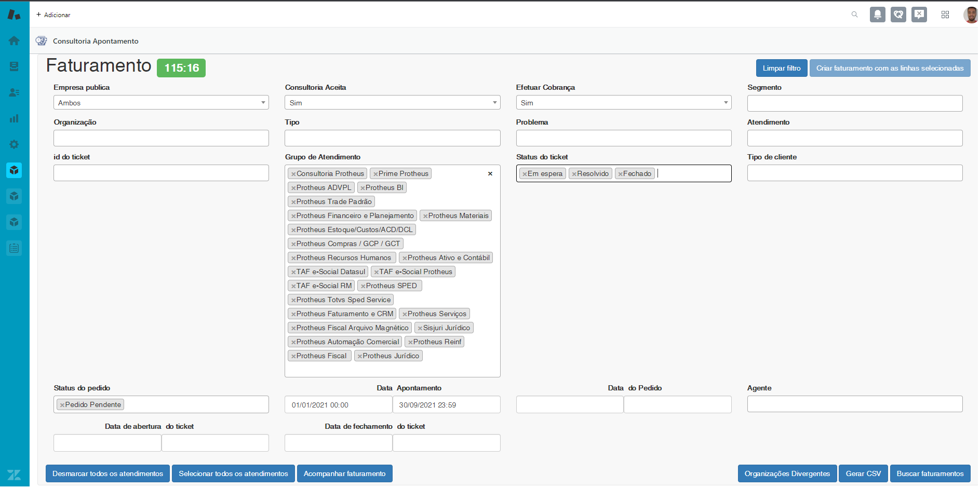980x488 pixels.
Task: Expand the Efetuar Cobrança dropdown
Action: click(623, 103)
